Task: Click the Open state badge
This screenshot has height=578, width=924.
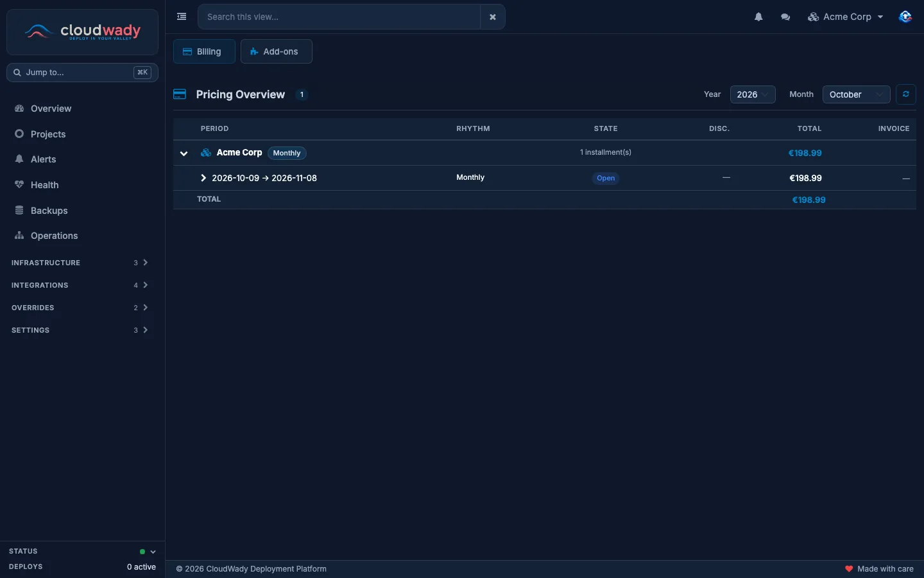Action: pos(606,179)
